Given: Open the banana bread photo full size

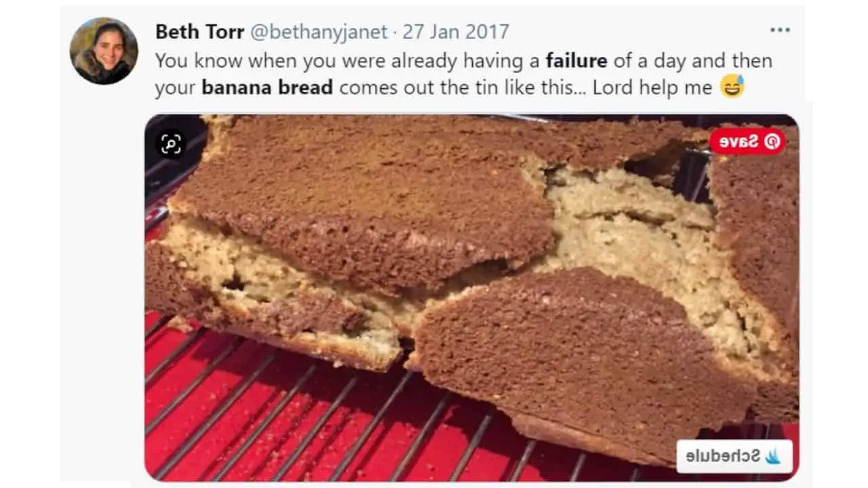Looking at the screenshot, I should click(x=471, y=297).
